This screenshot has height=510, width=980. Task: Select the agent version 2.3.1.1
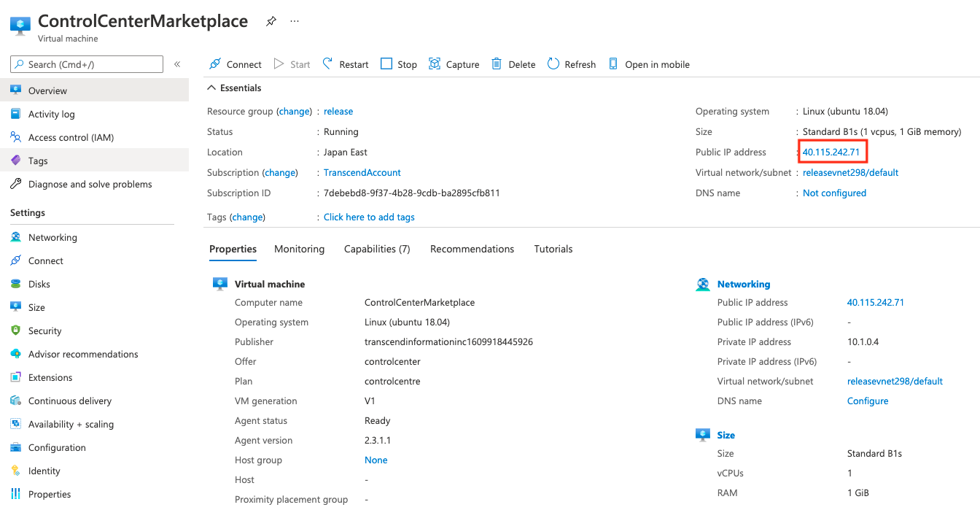click(379, 441)
